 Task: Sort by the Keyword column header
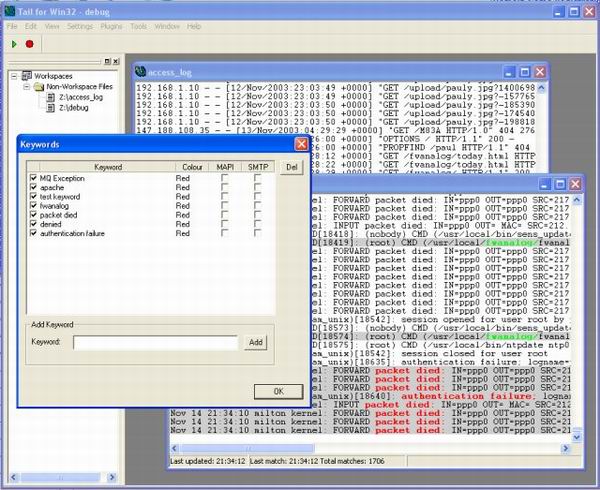tap(108, 167)
